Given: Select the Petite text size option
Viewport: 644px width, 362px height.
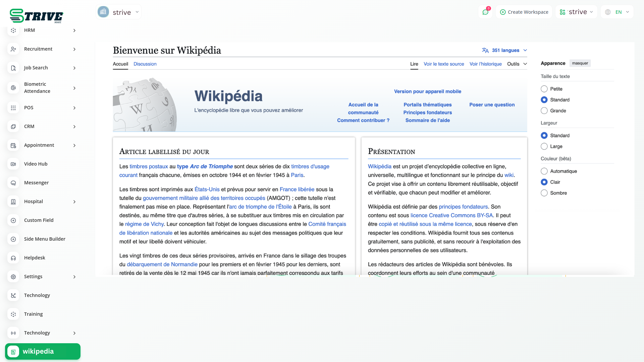Looking at the screenshot, I should point(544,89).
